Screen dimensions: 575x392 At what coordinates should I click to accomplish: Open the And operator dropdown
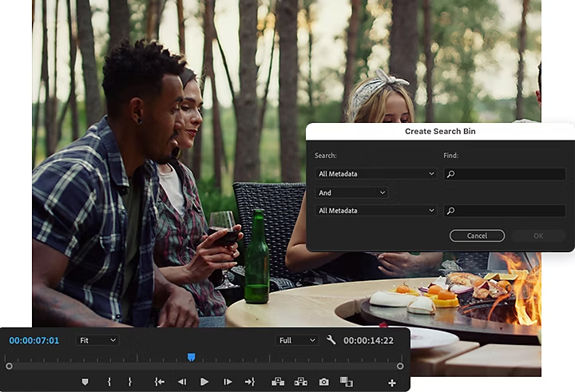click(x=351, y=192)
